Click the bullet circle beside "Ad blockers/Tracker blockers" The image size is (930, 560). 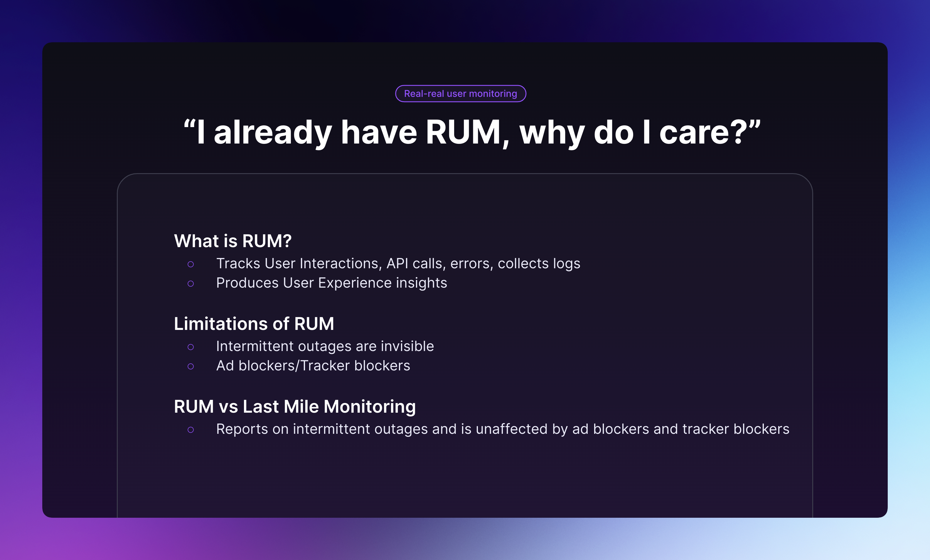(191, 366)
